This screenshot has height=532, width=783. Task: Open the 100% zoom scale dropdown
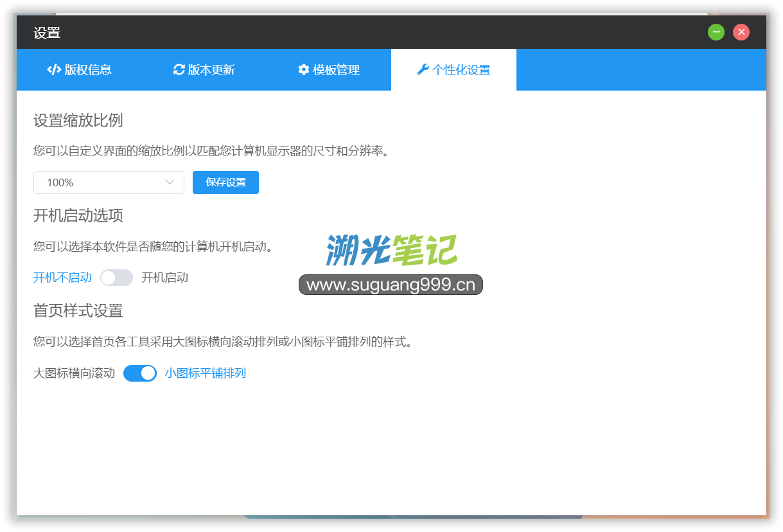109,182
